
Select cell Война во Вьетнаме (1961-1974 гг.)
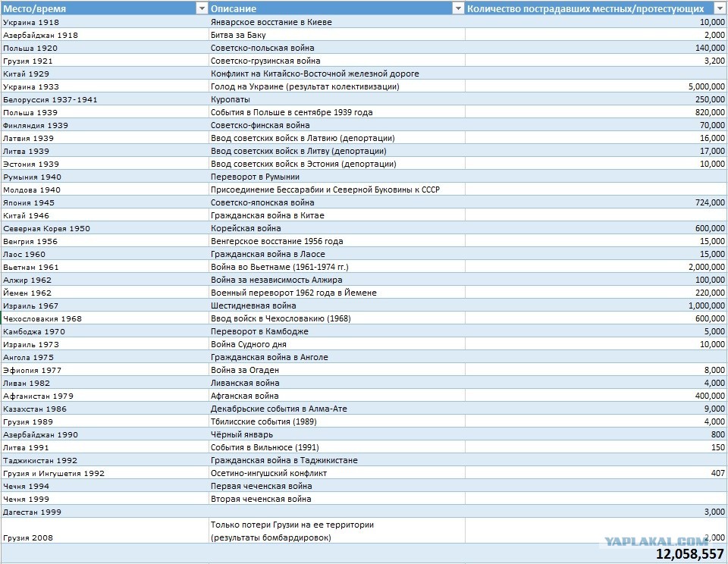pos(337,267)
